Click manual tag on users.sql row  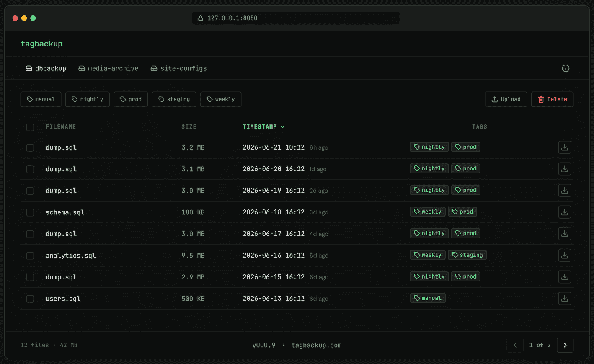[428, 298]
